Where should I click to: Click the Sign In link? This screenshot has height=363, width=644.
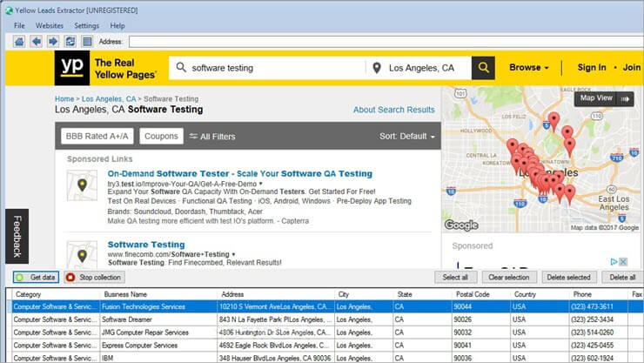[x=592, y=67]
